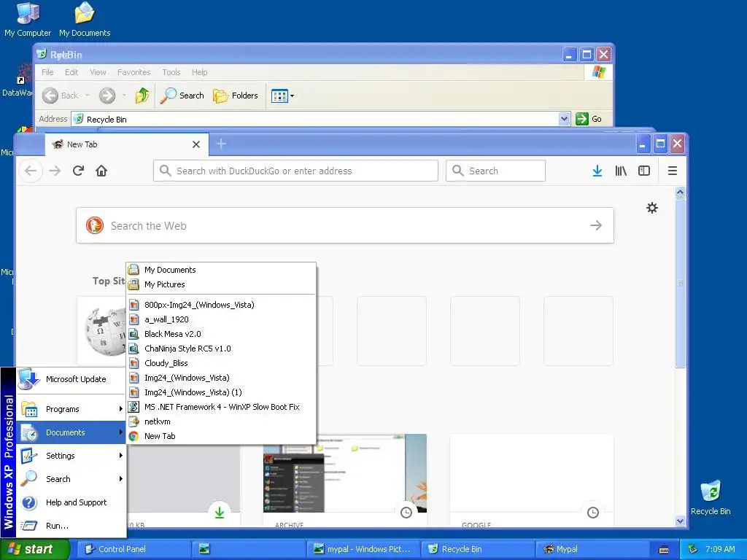Screen dimensions: 747x560
Task: Open New Tab entry with Chrome icon
Action: pyautogui.click(x=221, y=436)
